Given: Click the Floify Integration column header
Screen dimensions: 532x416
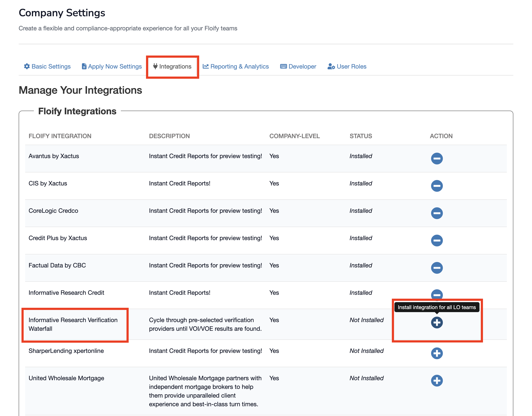Looking at the screenshot, I should point(60,136).
